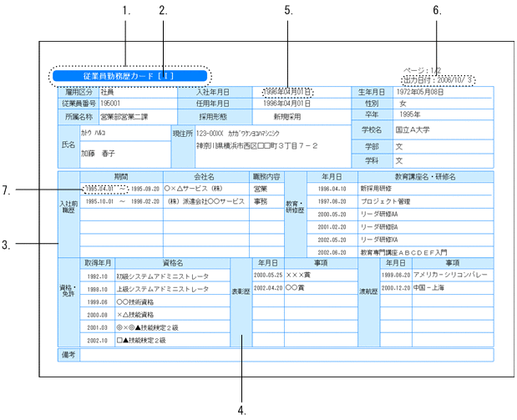Select the リーダ研修AA entry
The height and width of the screenshot is (420, 517).
(379, 215)
